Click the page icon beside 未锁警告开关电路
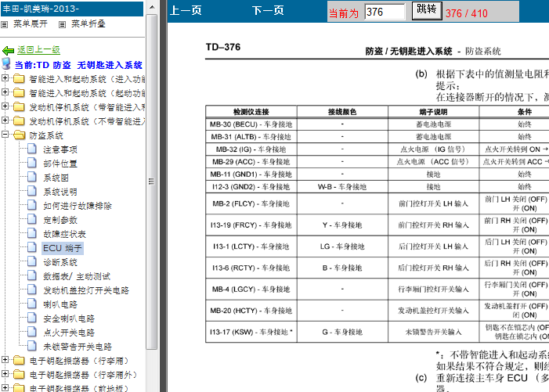 coord(32,346)
